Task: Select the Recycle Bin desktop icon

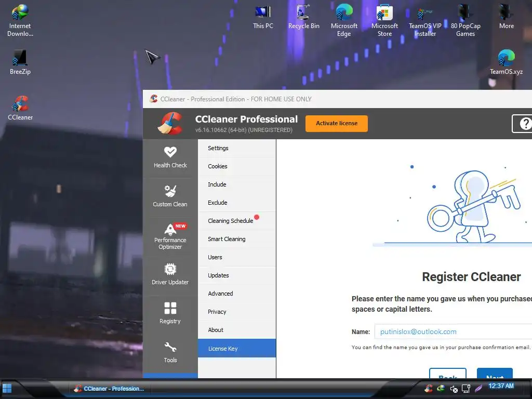Action: [303, 17]
